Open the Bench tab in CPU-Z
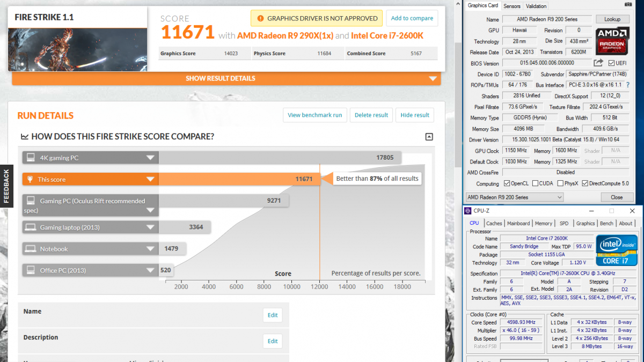 (606, 224)
